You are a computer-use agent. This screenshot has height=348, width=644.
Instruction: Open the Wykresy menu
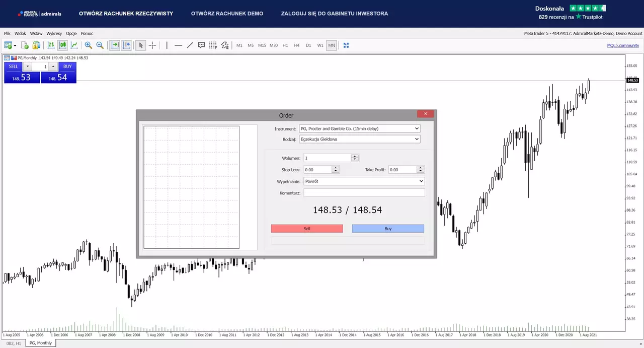pos(54,33)
